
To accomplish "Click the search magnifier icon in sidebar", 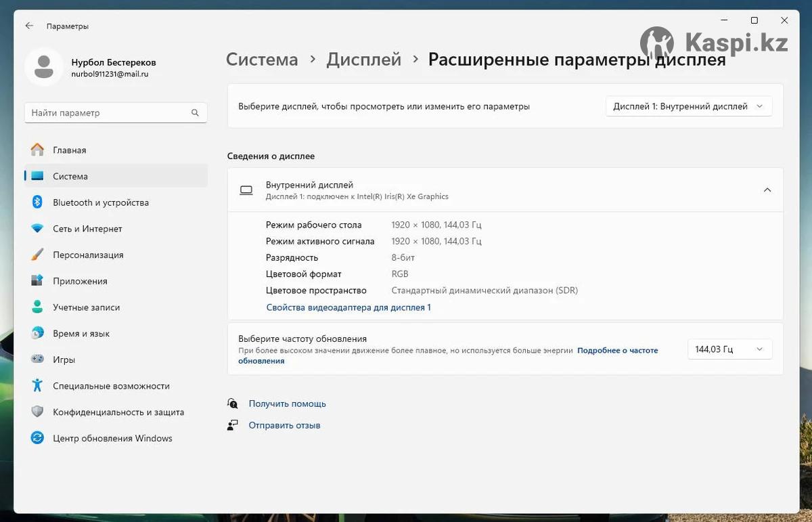I will point(195,113).
